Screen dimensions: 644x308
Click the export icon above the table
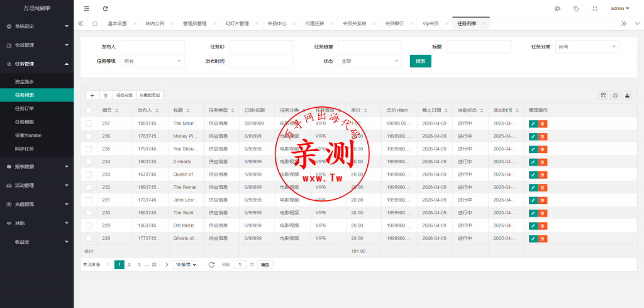[627, 95]
